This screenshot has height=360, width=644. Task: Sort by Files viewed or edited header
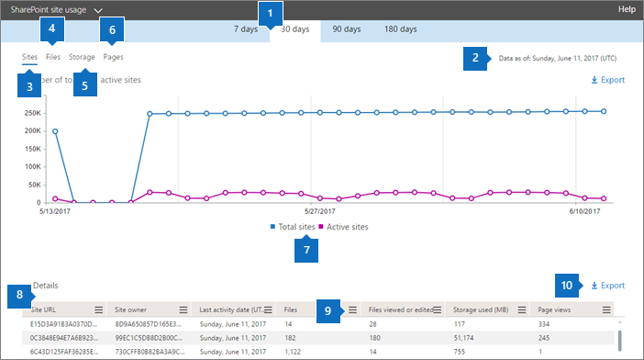click(401, 309)
